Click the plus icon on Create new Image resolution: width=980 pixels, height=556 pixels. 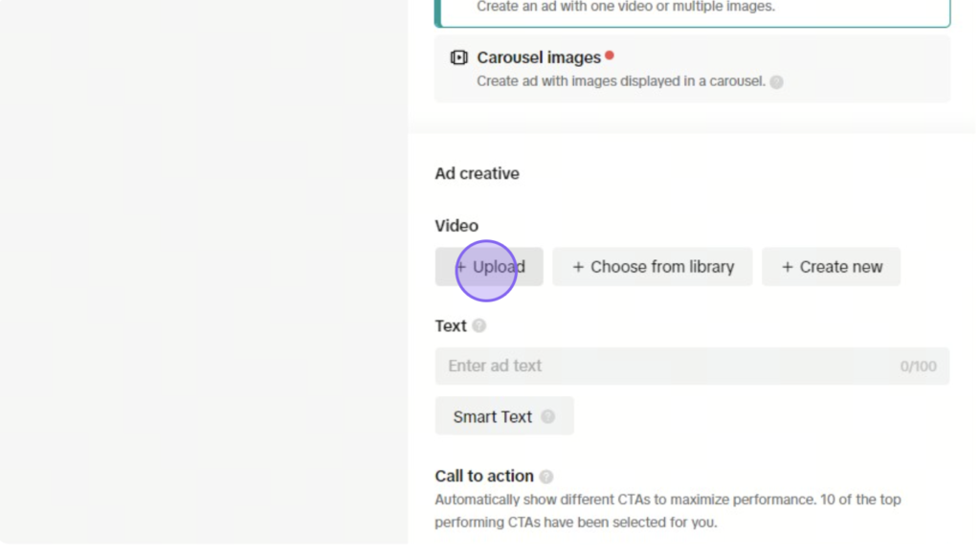pos(788,267)
